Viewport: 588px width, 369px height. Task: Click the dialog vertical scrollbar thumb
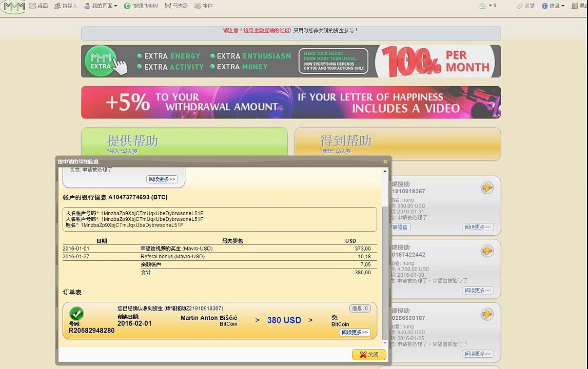click(385, 272)
